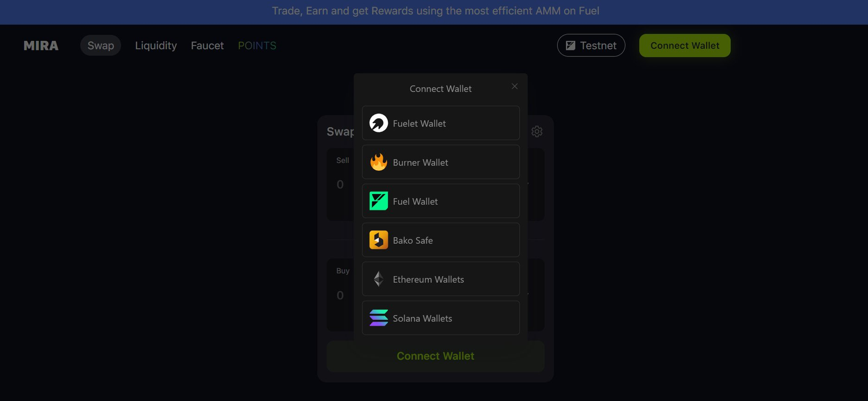Select Ethereum Wallets option

coord(441,279)
